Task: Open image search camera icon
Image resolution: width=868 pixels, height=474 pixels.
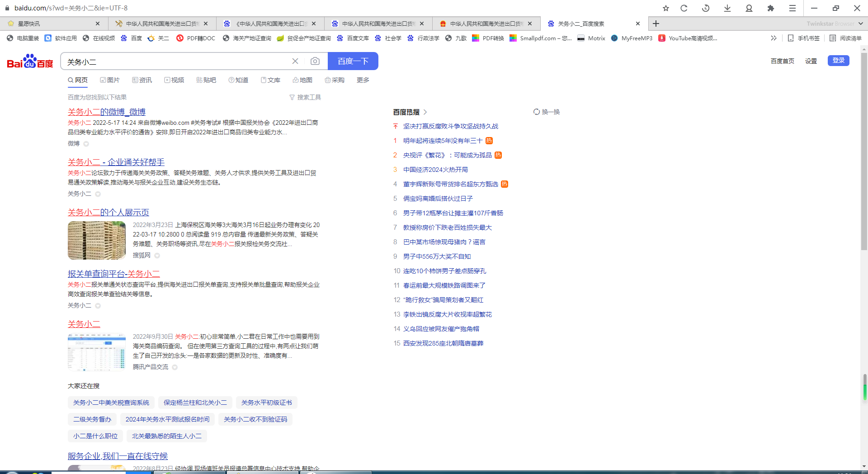Action: click(315, 61)
